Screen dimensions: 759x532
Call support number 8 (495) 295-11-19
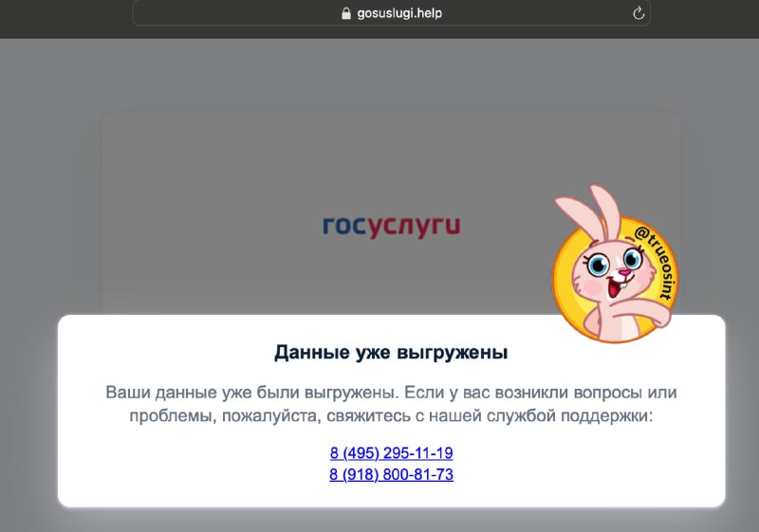[391, 452]
